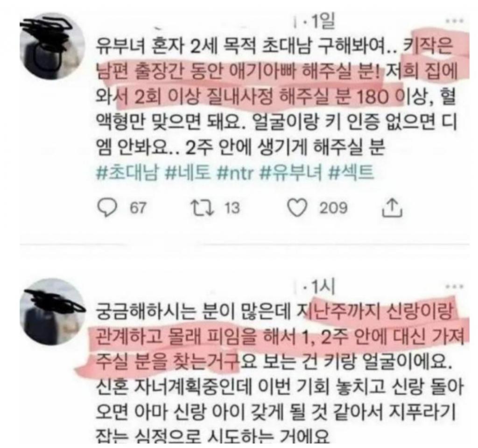The height and width of the screenshot is (448, 478).
Task: Open the #유부녀 hashtag link
Action: [x=291, y=173]
